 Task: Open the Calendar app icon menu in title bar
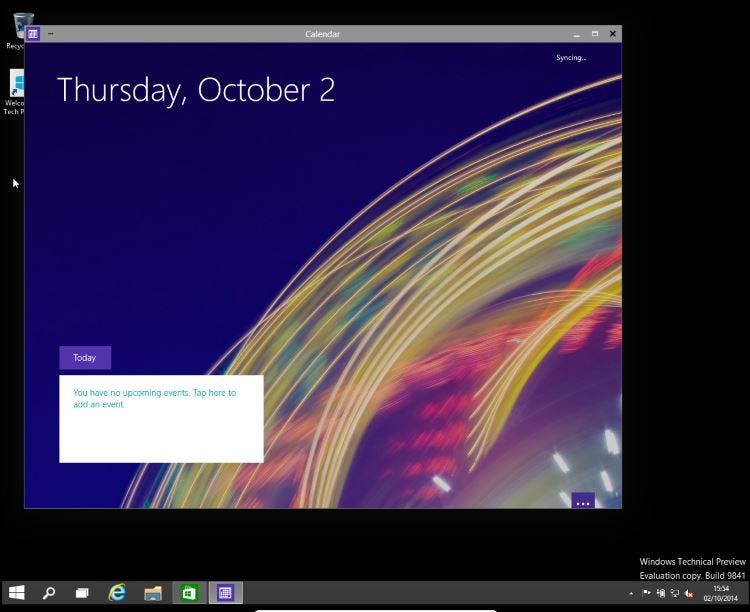click(33, 34)
